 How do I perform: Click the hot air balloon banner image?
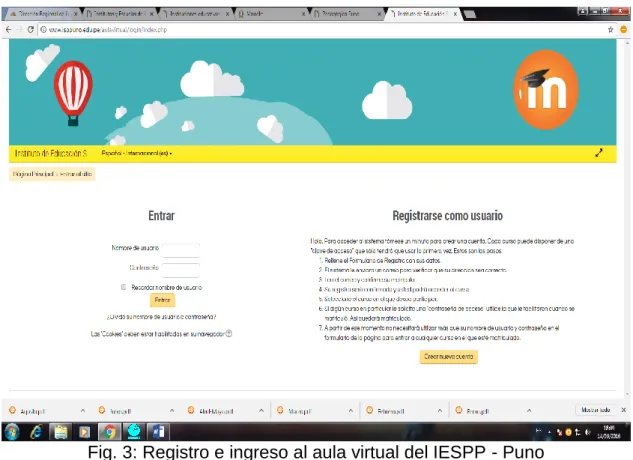click(73, 93)
